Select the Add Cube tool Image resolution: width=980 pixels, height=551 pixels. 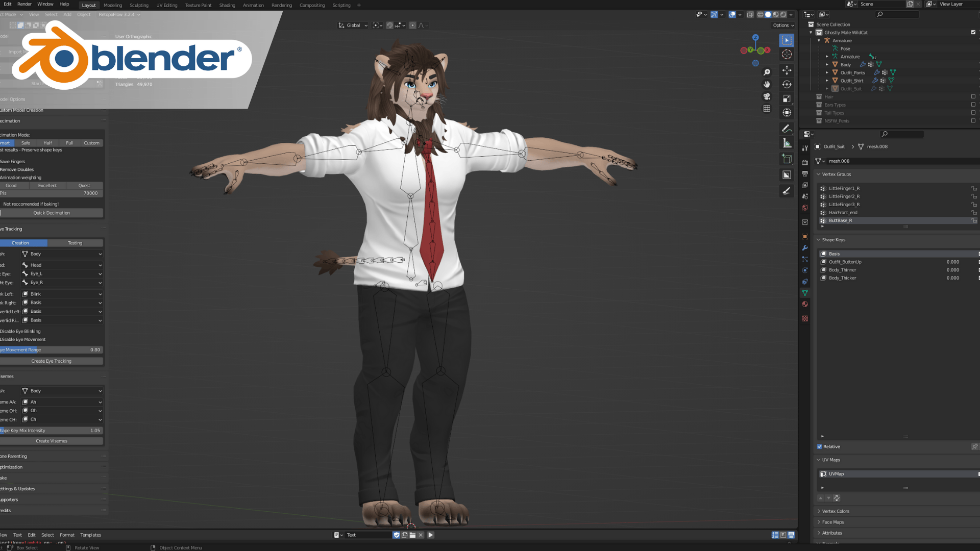[787, 159]
